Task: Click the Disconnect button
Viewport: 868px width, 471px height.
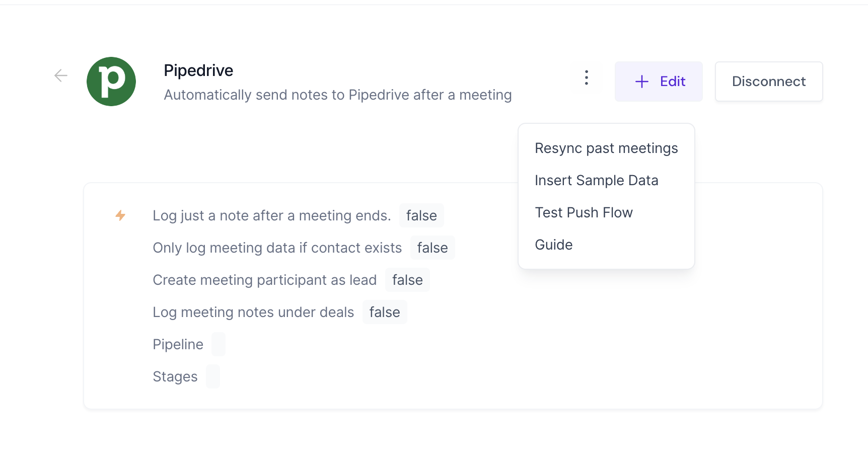Action: coord(768,82)
